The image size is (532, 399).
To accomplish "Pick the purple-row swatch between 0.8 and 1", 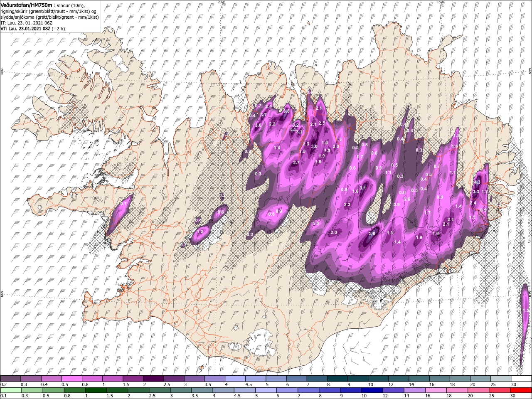I will [x=92, y=378].
